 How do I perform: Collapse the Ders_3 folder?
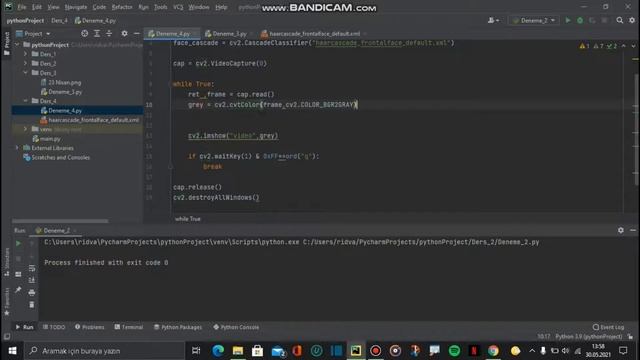(x=25, y=73)
